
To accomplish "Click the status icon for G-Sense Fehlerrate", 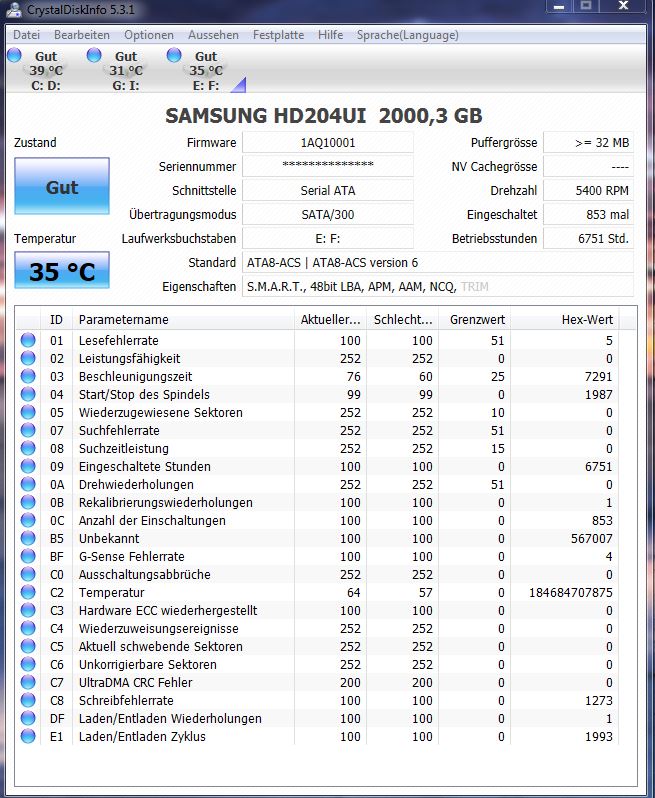I will pyautogui.click(x=28, y=556).
